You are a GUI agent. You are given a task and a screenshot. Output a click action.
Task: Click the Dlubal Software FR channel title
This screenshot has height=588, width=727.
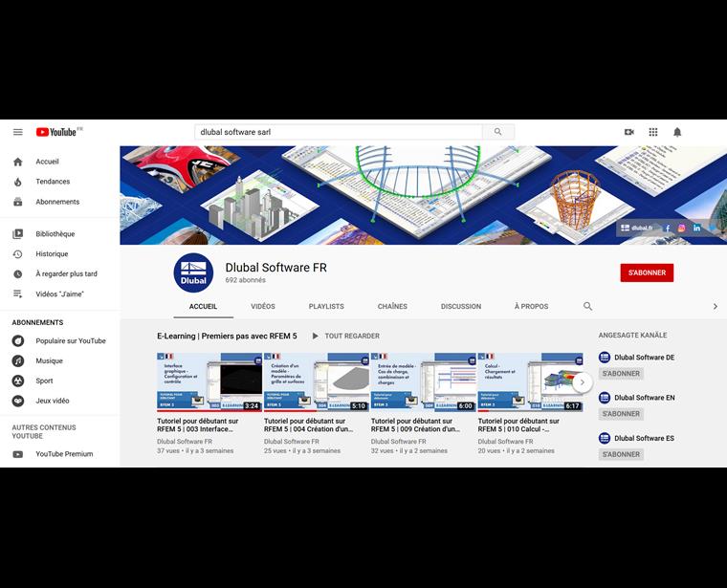[275, 268]
